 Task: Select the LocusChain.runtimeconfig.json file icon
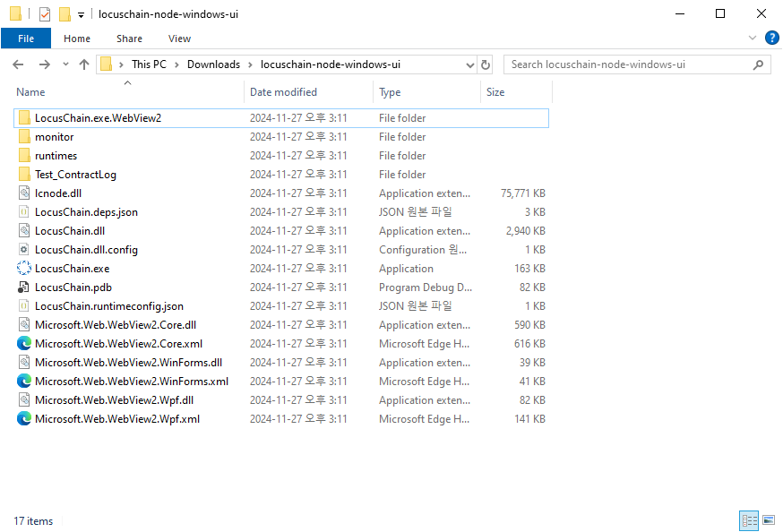click(x=24, y=306)
